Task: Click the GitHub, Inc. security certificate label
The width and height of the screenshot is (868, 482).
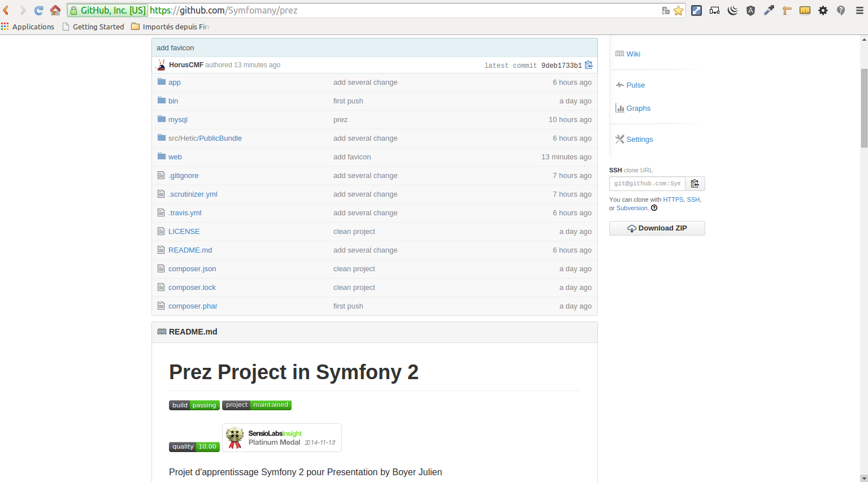Action: pyautogui.click(x=107, y=10)
